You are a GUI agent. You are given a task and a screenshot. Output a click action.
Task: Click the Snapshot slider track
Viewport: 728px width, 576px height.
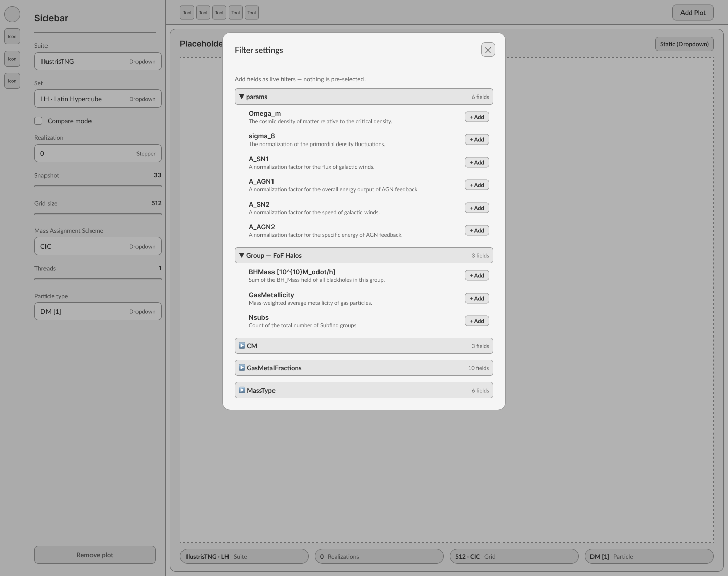[98, 186]
